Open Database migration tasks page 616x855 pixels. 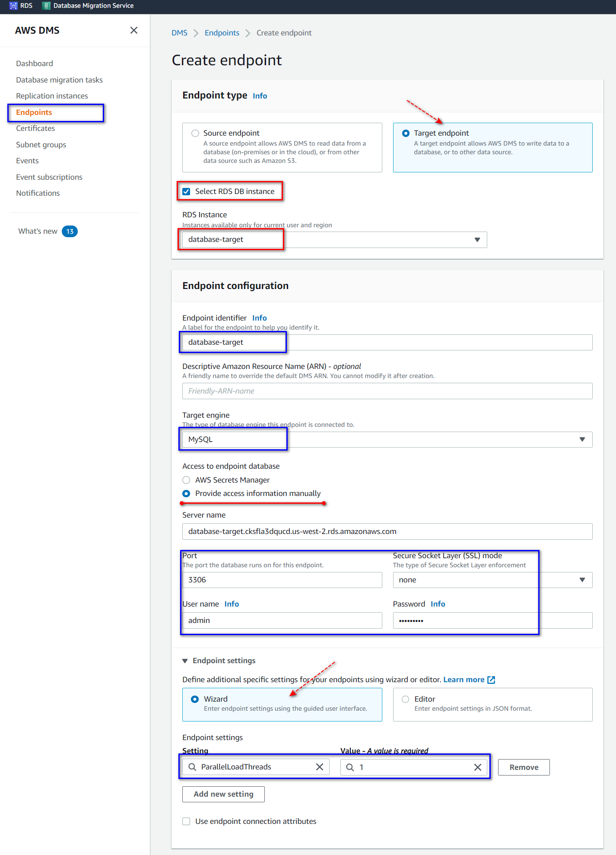59,80
